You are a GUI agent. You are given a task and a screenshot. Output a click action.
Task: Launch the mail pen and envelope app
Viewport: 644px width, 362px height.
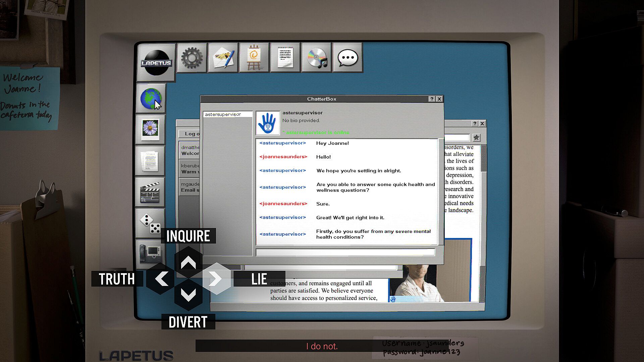click(x=223, y=58)
